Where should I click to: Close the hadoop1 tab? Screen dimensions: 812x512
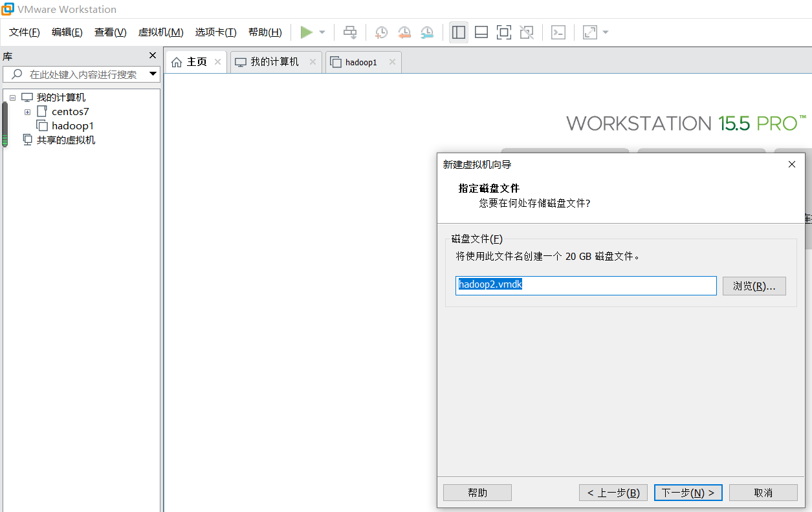pos(392,62)
